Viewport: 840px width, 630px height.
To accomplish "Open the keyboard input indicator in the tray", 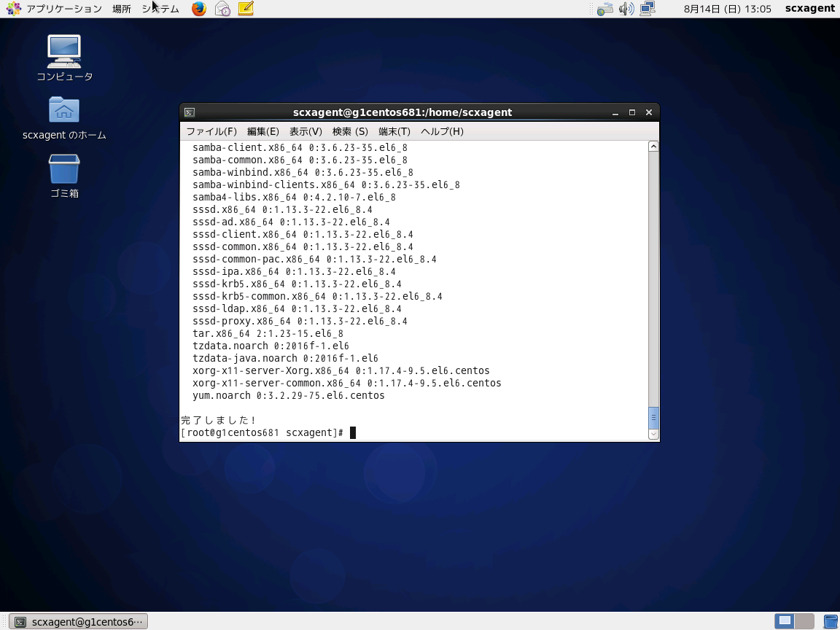I will point(603,9).
